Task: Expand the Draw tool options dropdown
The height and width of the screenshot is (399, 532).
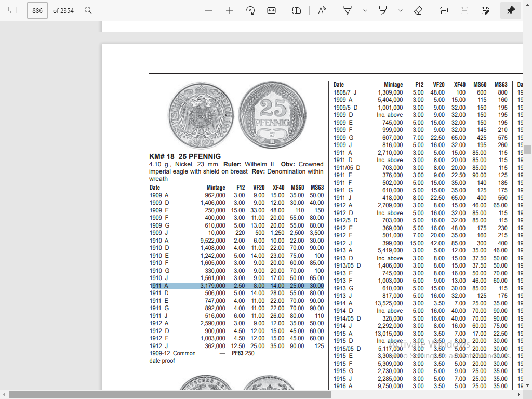Action: (365, 10)
